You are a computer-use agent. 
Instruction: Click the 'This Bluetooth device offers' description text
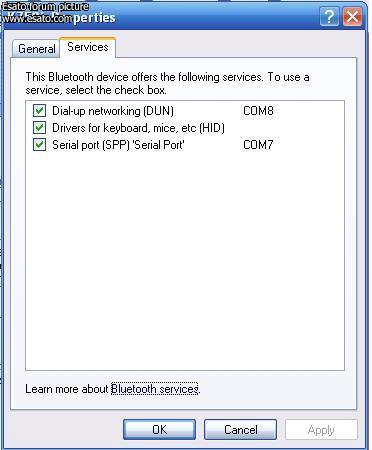coord(167,83)
